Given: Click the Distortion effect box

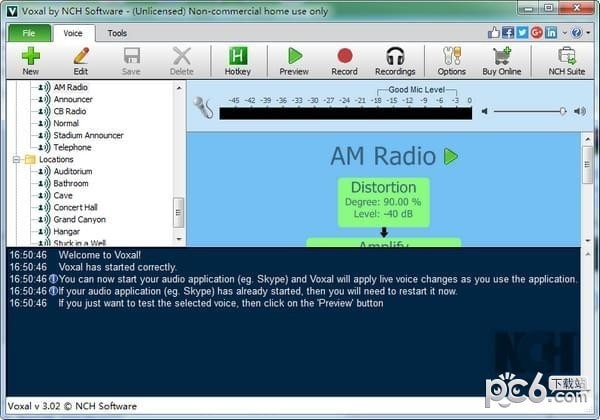Looking at the screenshot, I should 383,202.
